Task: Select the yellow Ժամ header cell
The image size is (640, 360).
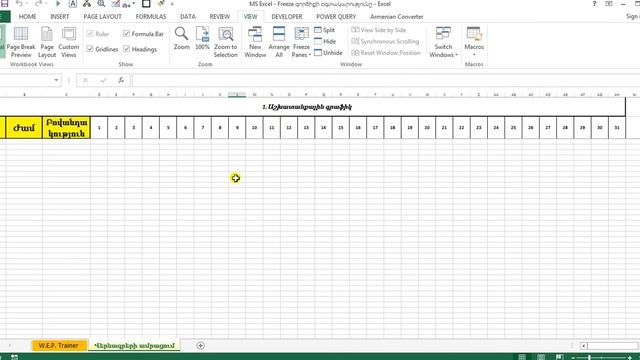Action: (x=24, y=128)
